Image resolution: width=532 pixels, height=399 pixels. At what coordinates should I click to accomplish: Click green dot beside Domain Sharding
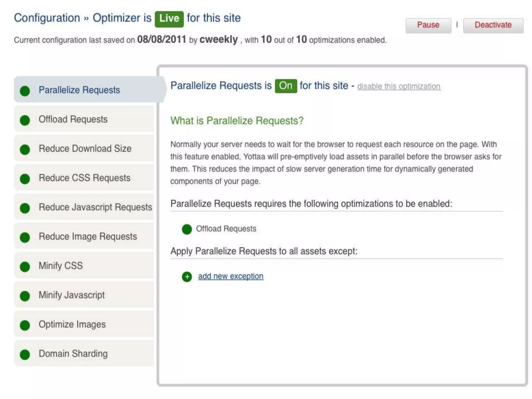[25, 355]
